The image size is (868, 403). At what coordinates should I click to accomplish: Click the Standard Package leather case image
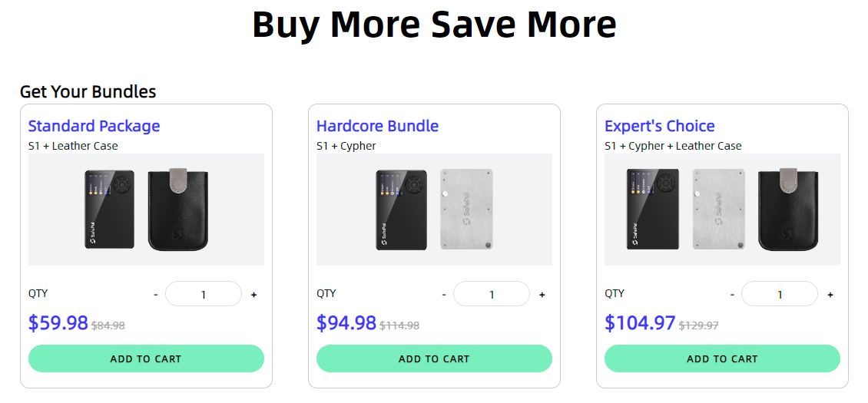point(178,210)
